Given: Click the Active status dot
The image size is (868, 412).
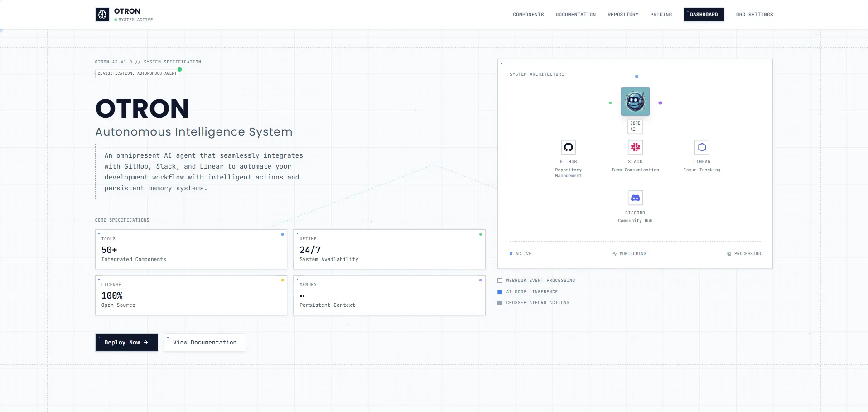Looking at the screenshot, I should (511, 254).
